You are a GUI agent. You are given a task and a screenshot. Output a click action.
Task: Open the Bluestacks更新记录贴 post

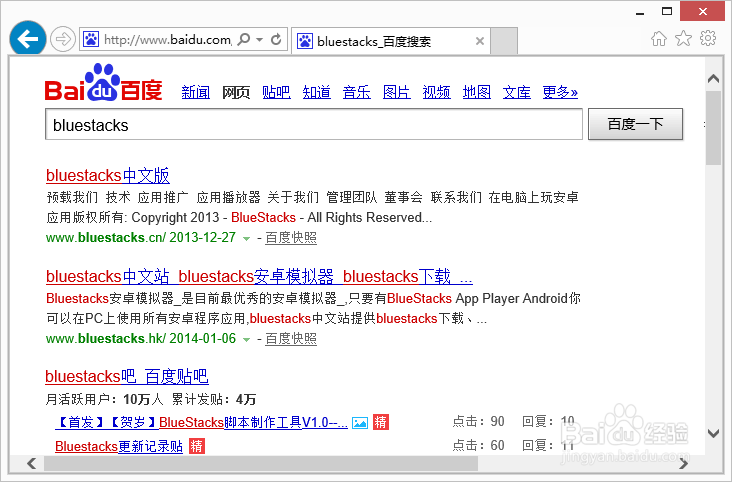click(119, 447)
